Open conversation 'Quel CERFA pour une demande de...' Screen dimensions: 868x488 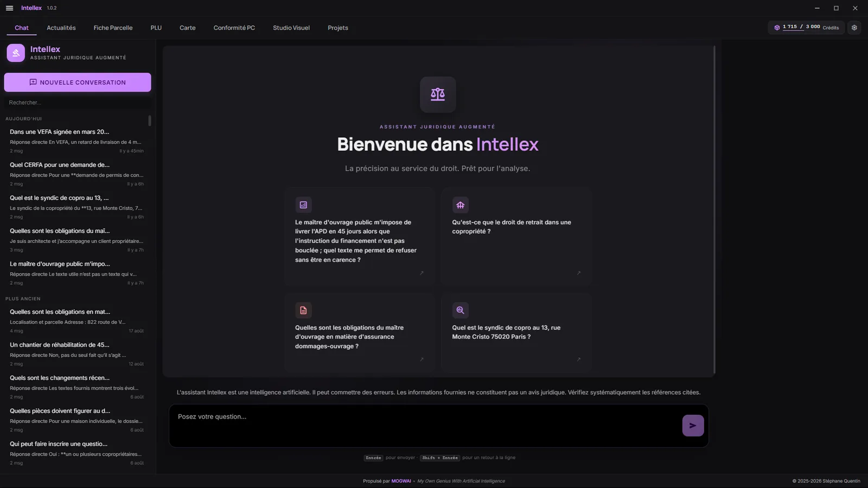tap(76, 174)
